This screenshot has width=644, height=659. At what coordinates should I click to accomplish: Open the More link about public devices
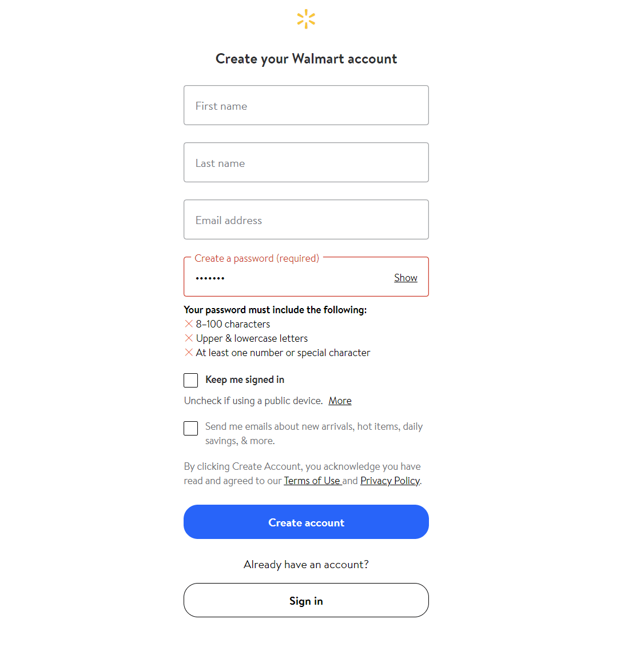click(x=340, y=401)
